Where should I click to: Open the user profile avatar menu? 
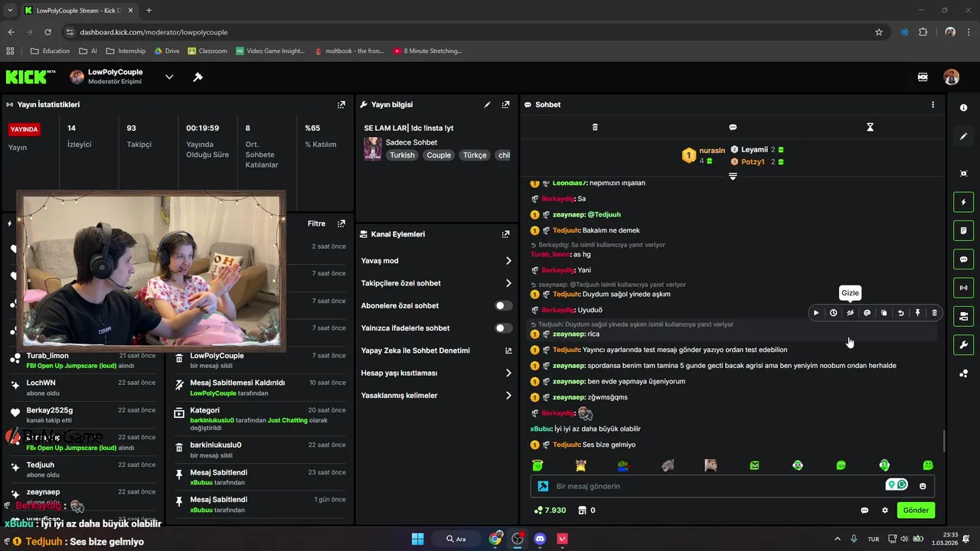pyautogui.click(x=951, y=77)
